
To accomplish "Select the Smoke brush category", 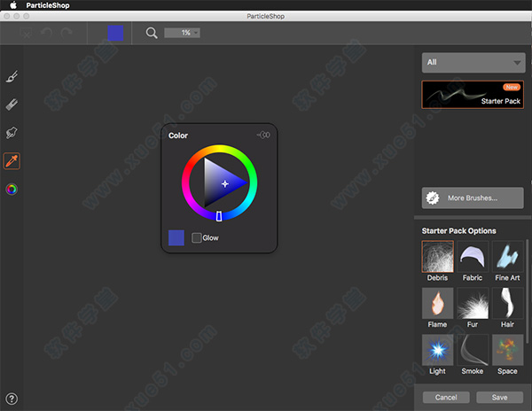I will pos(473,355).
